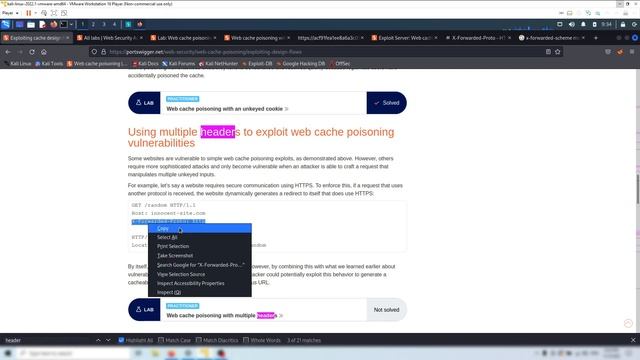Open terminal emulator from Kali panel
Image resolution: width=640 pixels, height=360 pixels.
(x=64, y=24)
